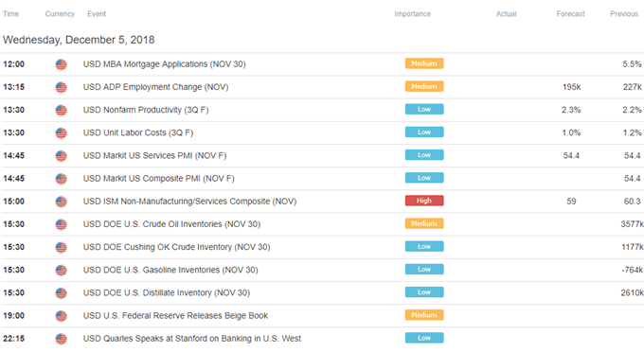Screen dimensions: 644x352
Task: Select the 3577k previous Crude Oil Inventories value
Action: 632,224
